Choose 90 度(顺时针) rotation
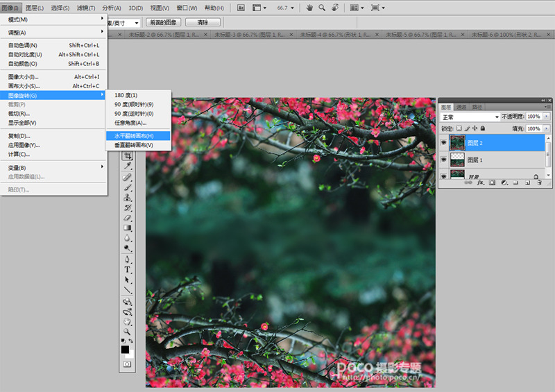Screen dimensions: 555x392 (138, 105)
